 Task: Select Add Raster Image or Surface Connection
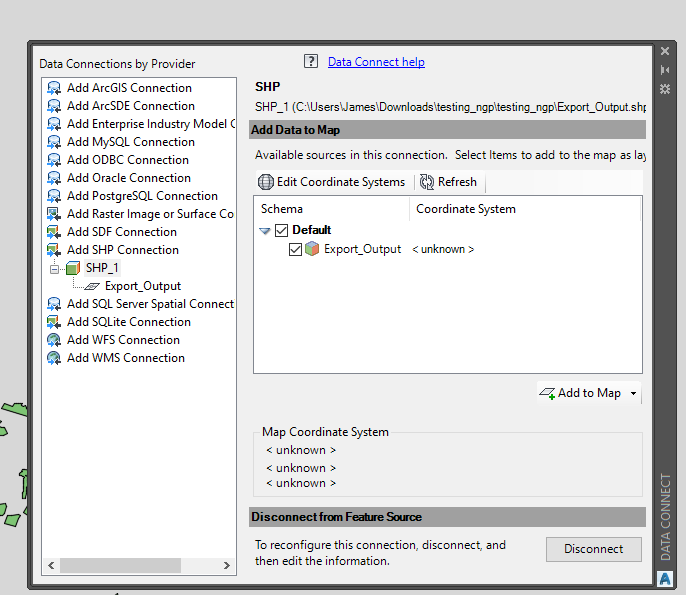(150, 214)
